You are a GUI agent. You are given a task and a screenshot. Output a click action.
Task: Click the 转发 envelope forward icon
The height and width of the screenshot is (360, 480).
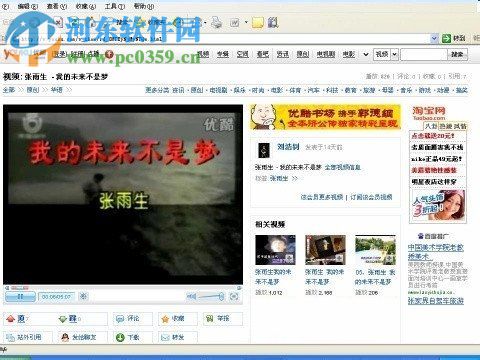coord(165,337)
